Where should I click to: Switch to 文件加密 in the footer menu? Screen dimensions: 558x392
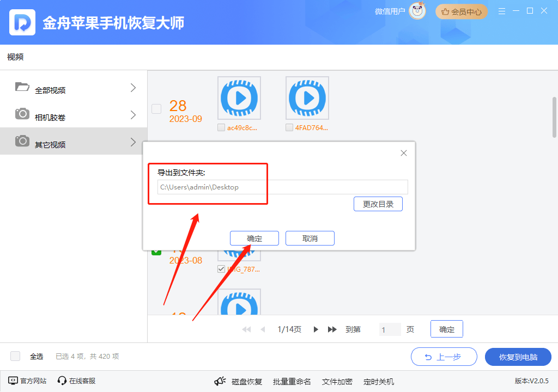[337, 381]
